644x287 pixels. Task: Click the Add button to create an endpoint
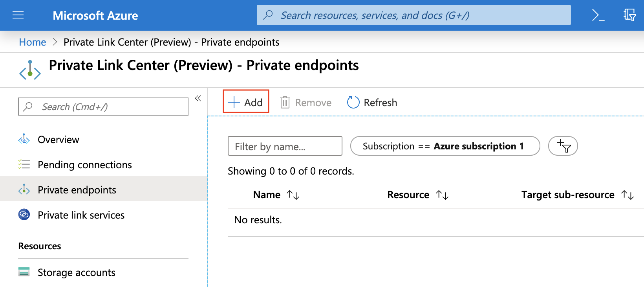click(245, 101)
